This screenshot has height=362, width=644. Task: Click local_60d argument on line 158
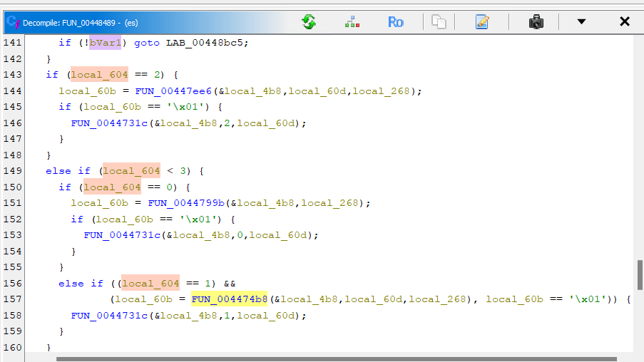tap(266, 316)
